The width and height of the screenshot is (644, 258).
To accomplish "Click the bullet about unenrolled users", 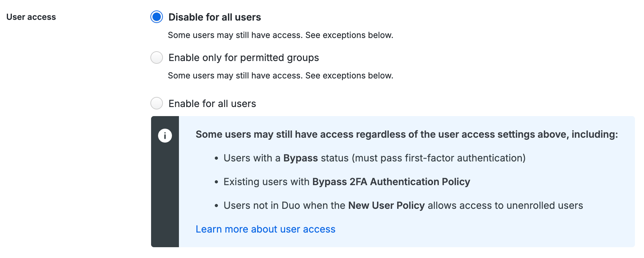I will pos(403,205).
